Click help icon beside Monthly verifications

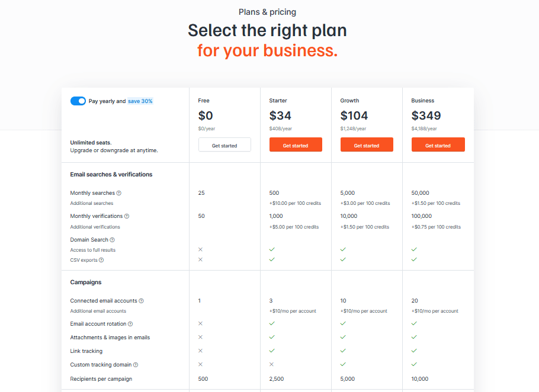(x=127, y=216)
